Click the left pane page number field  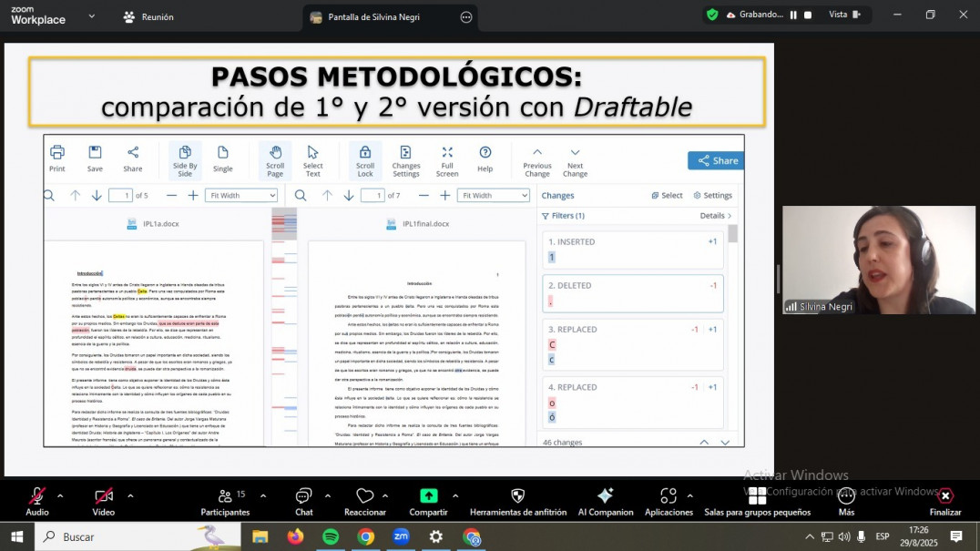point(120,196)
